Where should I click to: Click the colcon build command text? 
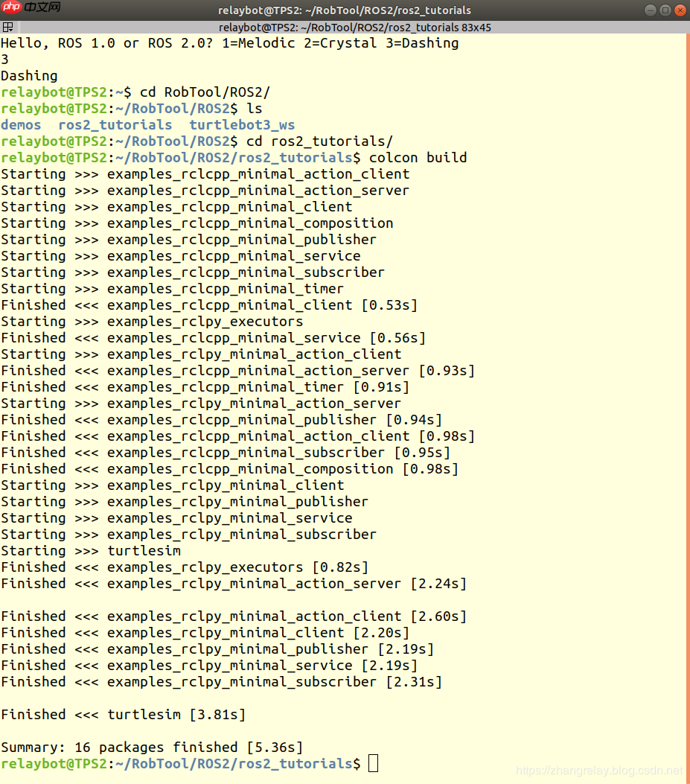click(x=418, y=158)
